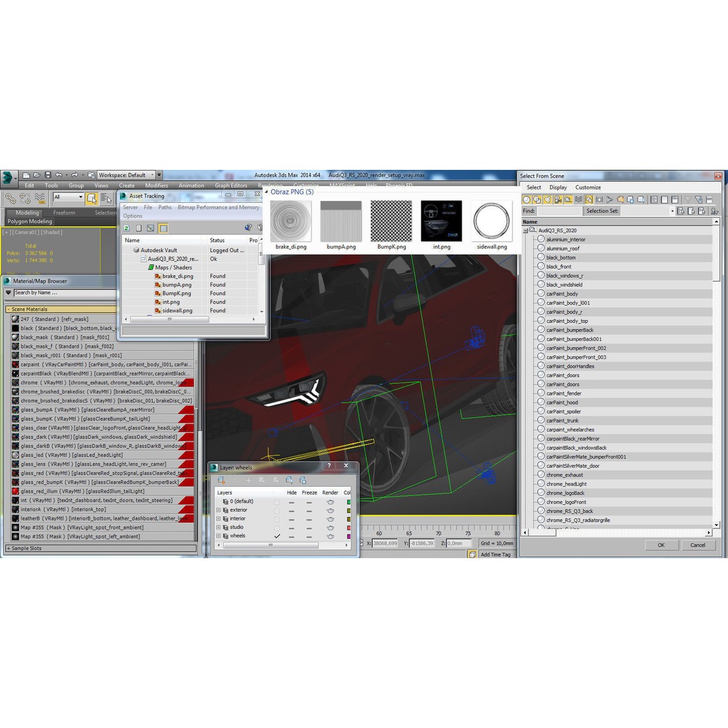Toggle Hide for the studio layer
This screenshot has width=728, height=728.
[292, 528]
